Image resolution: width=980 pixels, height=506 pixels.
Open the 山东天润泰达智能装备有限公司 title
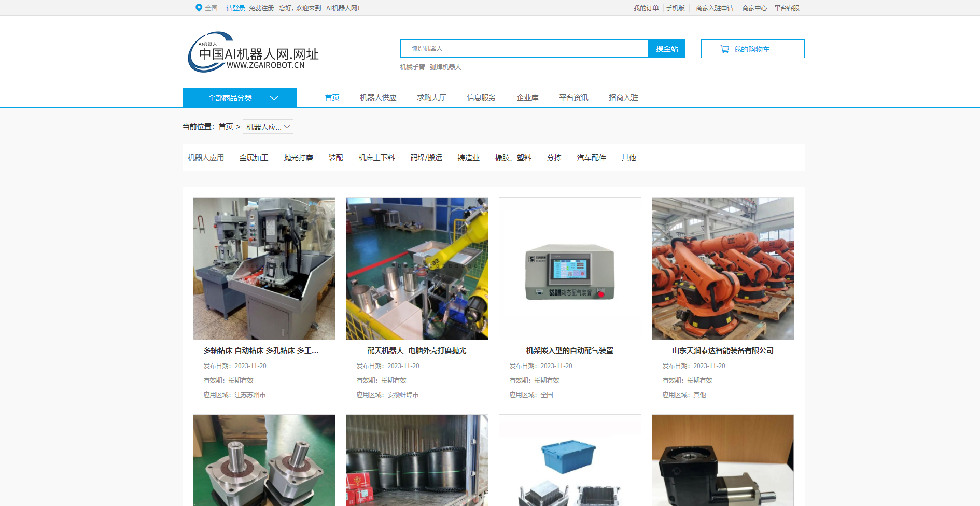pyautogui.click(x=723, y=351)
